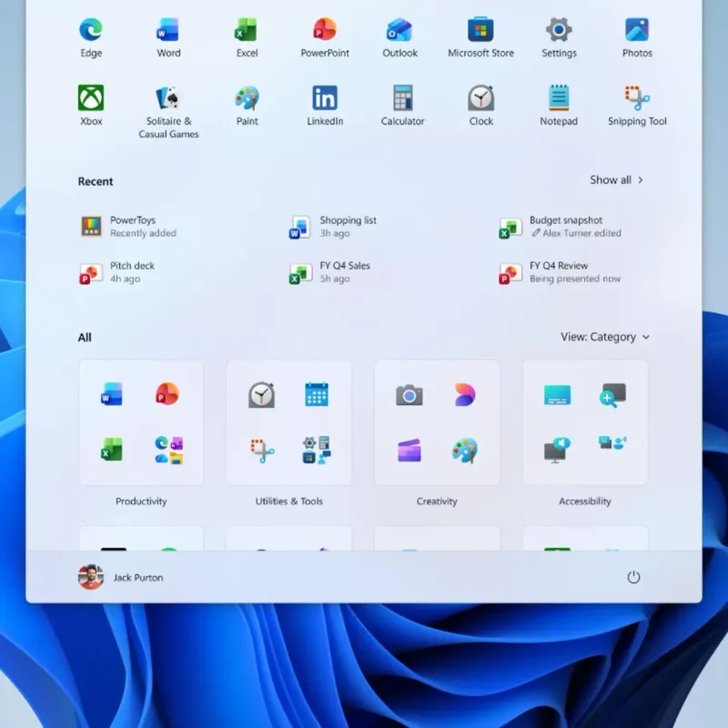Open Calendar icon in Utilities & Tools
Viewport: 728px width, 728px height.
[x=317, y=395]
